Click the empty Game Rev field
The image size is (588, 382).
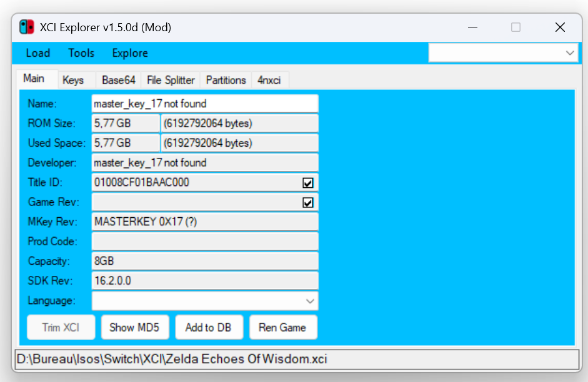click(205, 202)
